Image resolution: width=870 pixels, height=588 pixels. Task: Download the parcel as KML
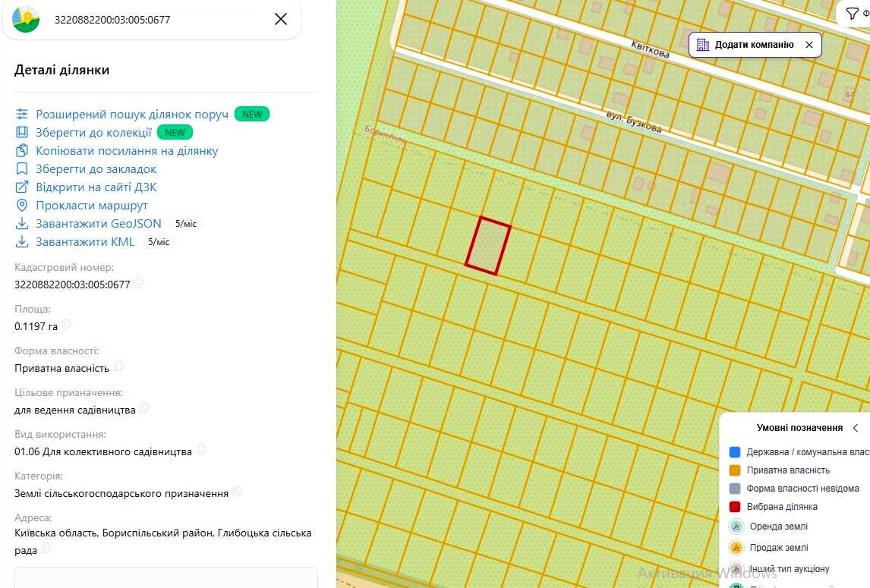click(x=85, y=242)
